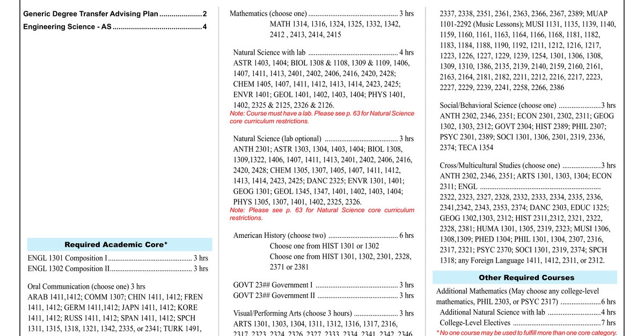Select the ENGL 1301 Composition I line
Image resolution: width=644 pixels, height=336 pixels.
pyautogui.click(x=118, y=258)
